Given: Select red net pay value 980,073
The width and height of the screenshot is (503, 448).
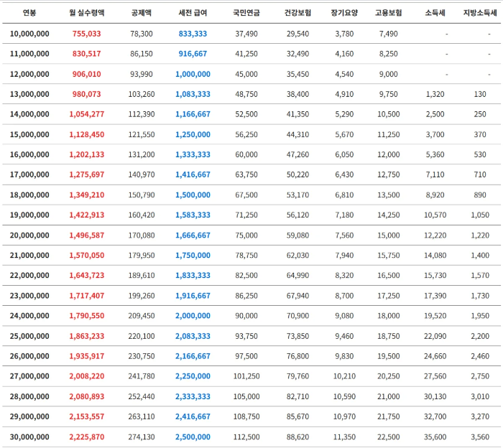Looking at the screenshot, I should click(x=87, y=94).
